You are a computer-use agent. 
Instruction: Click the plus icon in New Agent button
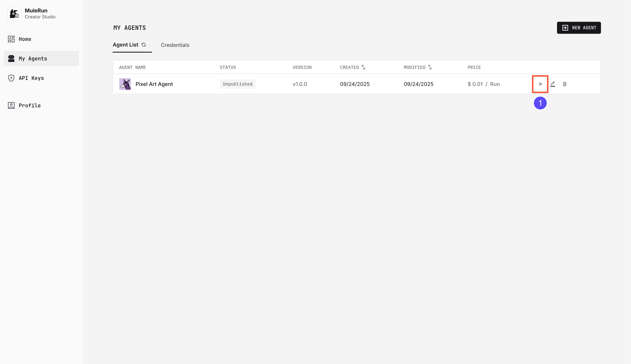point(565,28)
